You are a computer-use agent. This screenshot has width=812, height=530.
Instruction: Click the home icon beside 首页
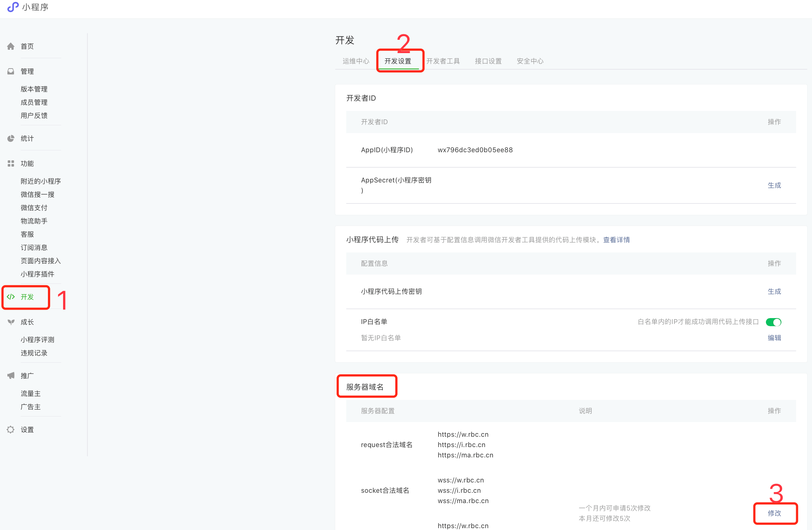(x=11, y=46)
